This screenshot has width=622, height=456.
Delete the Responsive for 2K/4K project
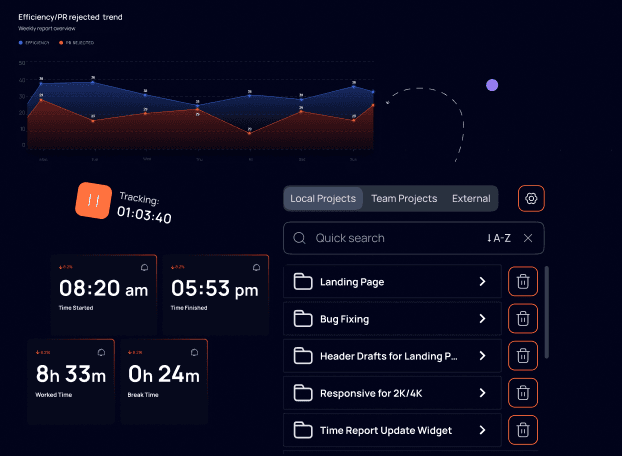coord(523,393)
